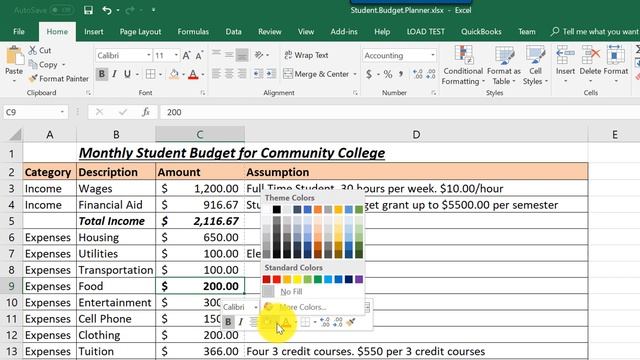The width and height of the screenshot is (640, 360).
Task: Switch to the QuickBooks tab
Action: 481,31
